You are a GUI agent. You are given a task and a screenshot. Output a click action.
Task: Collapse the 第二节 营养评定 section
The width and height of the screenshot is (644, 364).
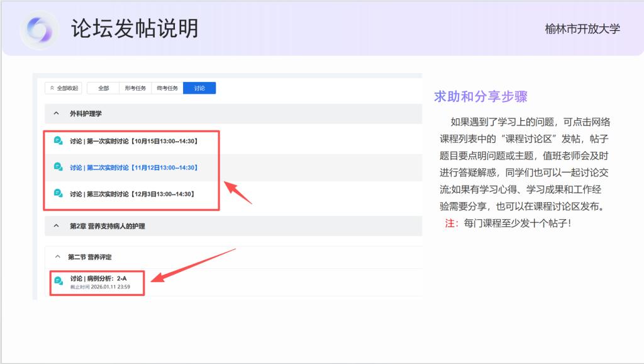[x=58, y=257]
